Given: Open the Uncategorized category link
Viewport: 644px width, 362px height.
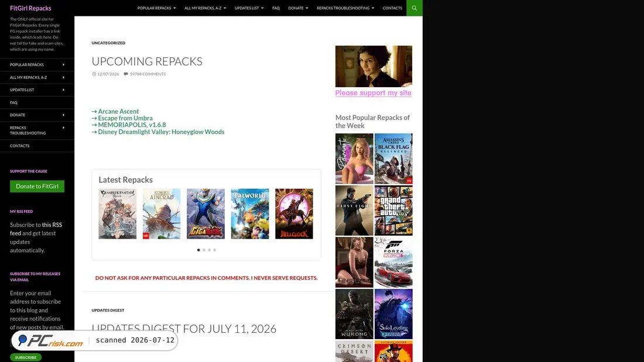Looking at the screenshot, I should tap(108, 43).
